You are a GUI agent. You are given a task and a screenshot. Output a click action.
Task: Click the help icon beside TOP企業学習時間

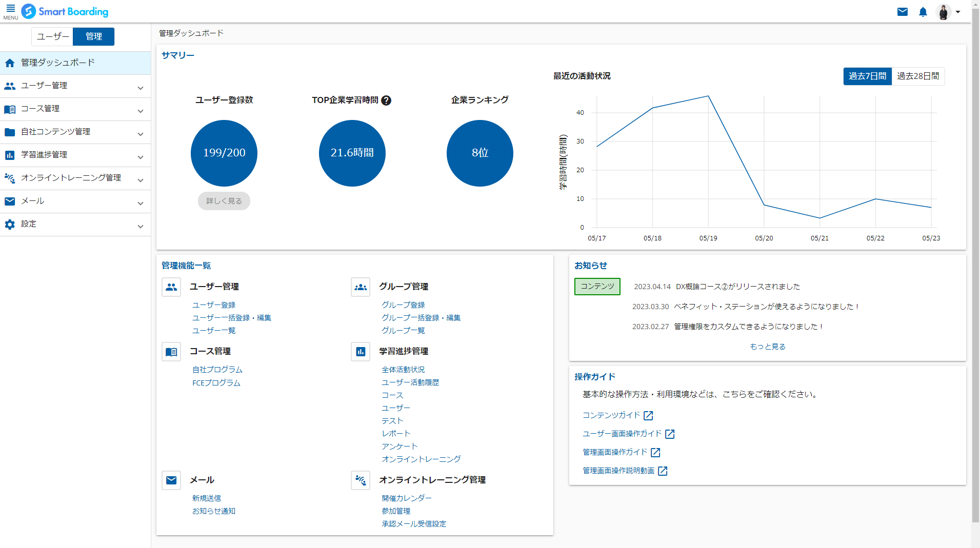[x=386, y=100]
